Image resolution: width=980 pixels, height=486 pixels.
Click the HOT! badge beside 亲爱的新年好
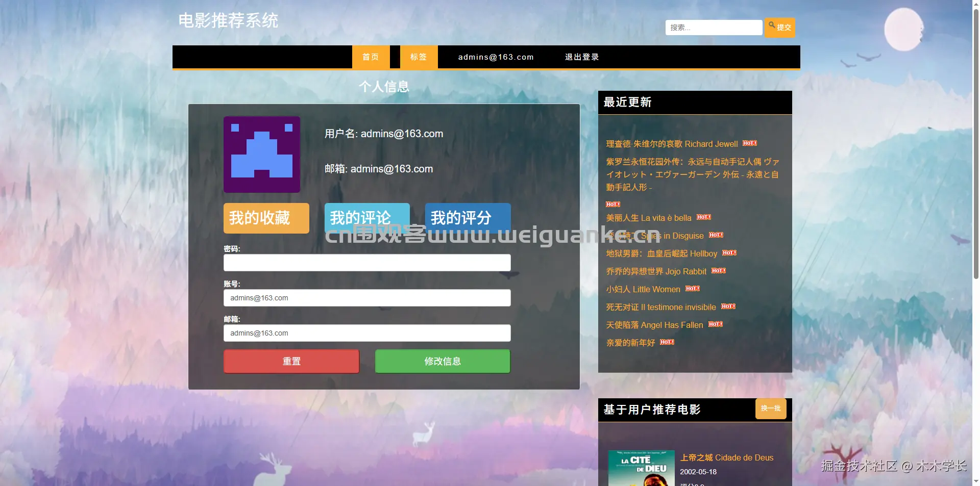(x=667, y=342)
